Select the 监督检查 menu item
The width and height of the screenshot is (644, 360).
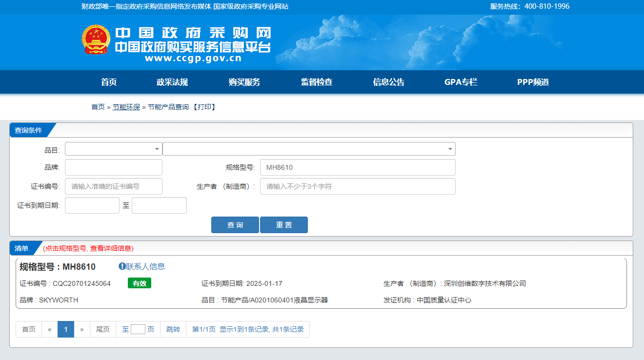tap(316, 82)
